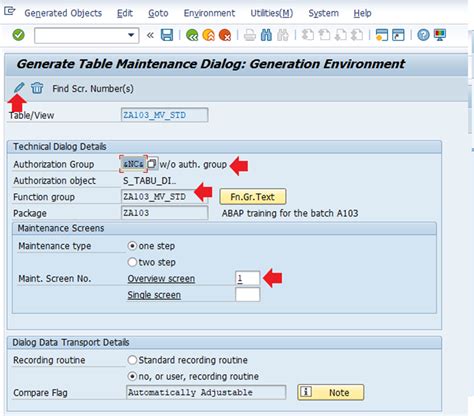Viewport: 474px width, 416px height.
Task: Delete using the trash can icon
Action: pos(37,88)
